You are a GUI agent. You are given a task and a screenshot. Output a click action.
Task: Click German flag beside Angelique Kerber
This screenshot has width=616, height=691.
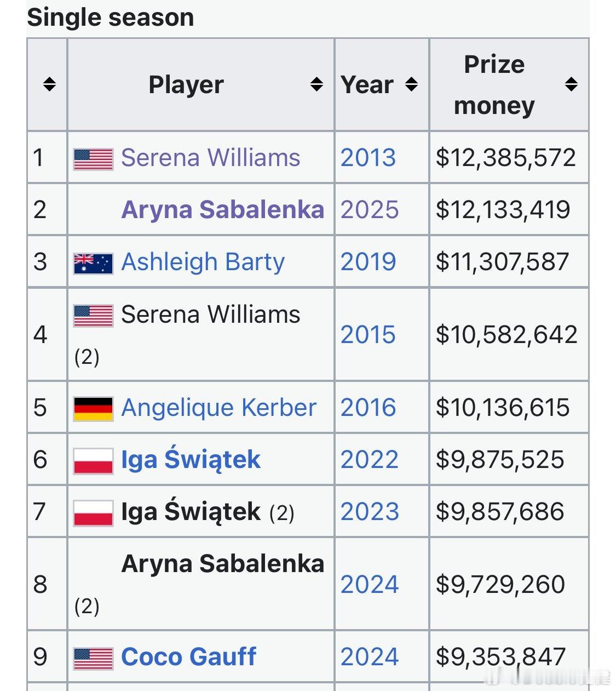point(94,409)
